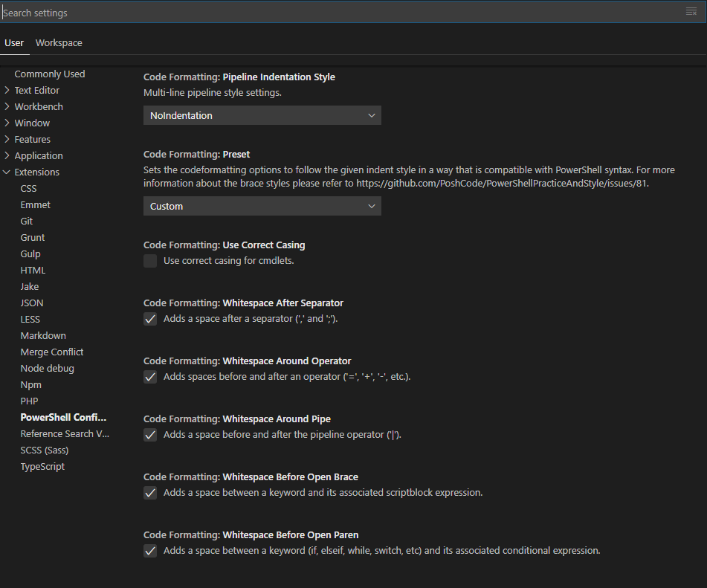707x588 pixels.
Task: Click the Extensions tree label
Action: pyautogui.click(x=37, y=172)
